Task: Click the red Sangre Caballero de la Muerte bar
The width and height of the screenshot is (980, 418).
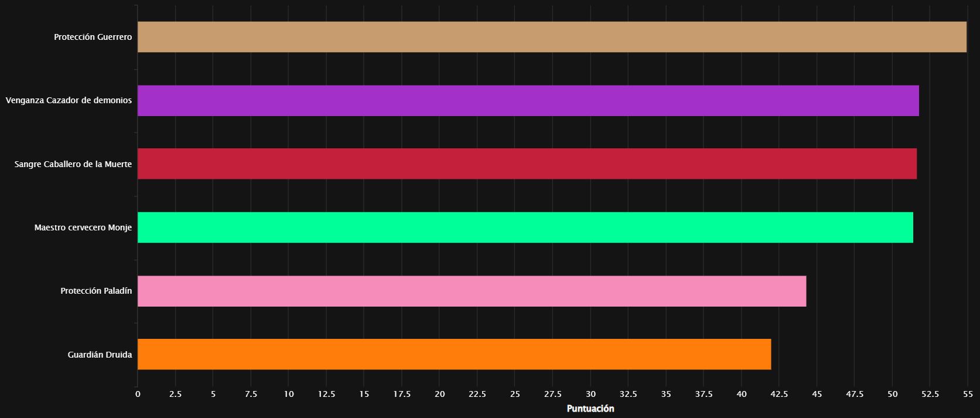Action: (527, 164)
